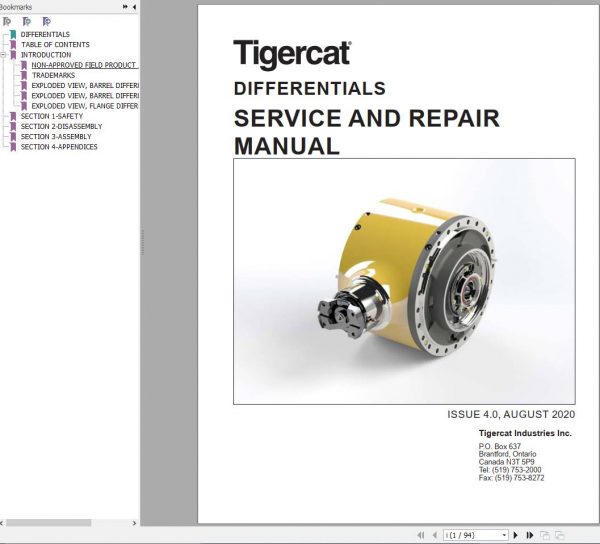Screen dimensions: 600x544
Task: Click the first bookmark options icon in the panel toolbar
Action: coord(7,21)
